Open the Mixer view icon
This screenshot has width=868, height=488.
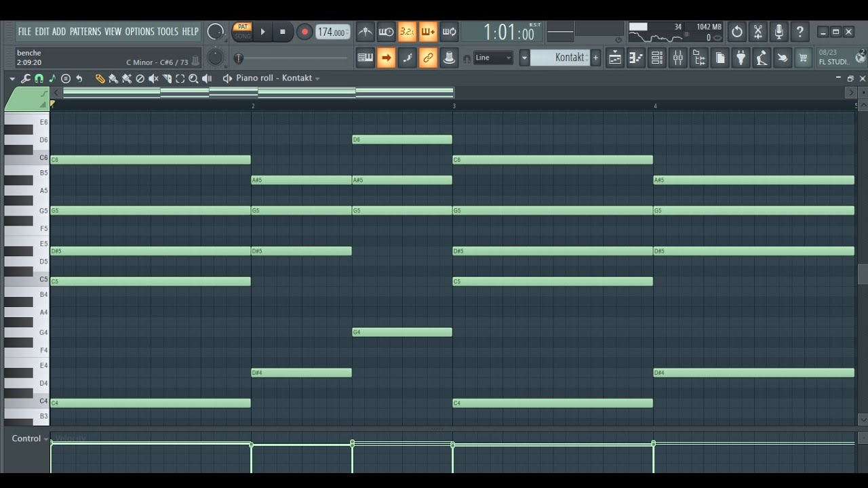click(677, 58)
